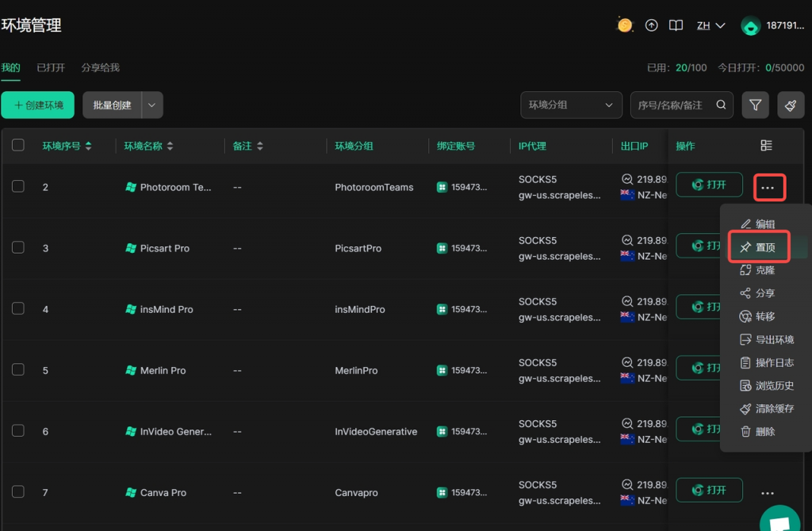This screenshot has height=531, width=812.
Task: Click the Merlin Pro environment name
Action: point(163,371)
